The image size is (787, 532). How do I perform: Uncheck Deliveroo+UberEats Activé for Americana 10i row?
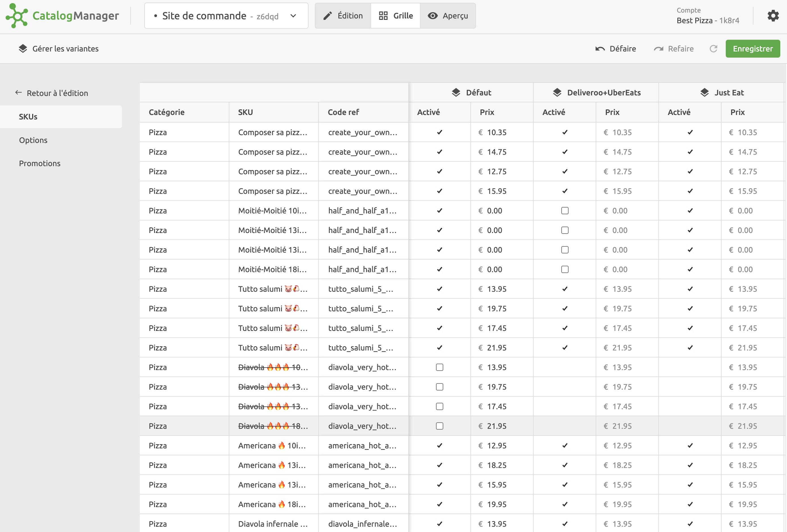(565, 446)
